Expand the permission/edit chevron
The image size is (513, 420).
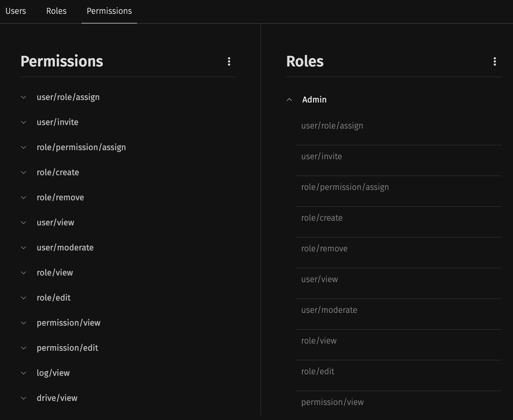[x=24, y=348]
